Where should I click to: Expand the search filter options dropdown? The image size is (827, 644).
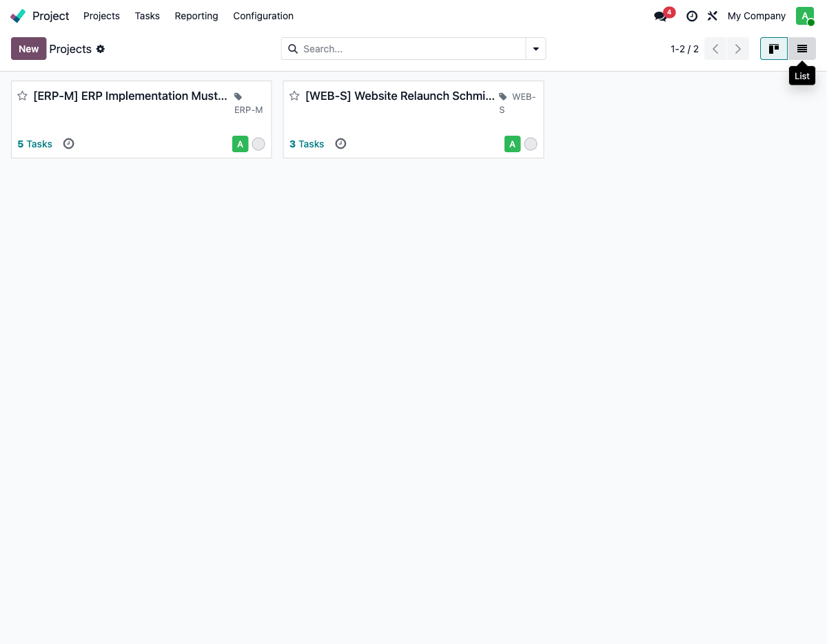click(536, 49)
